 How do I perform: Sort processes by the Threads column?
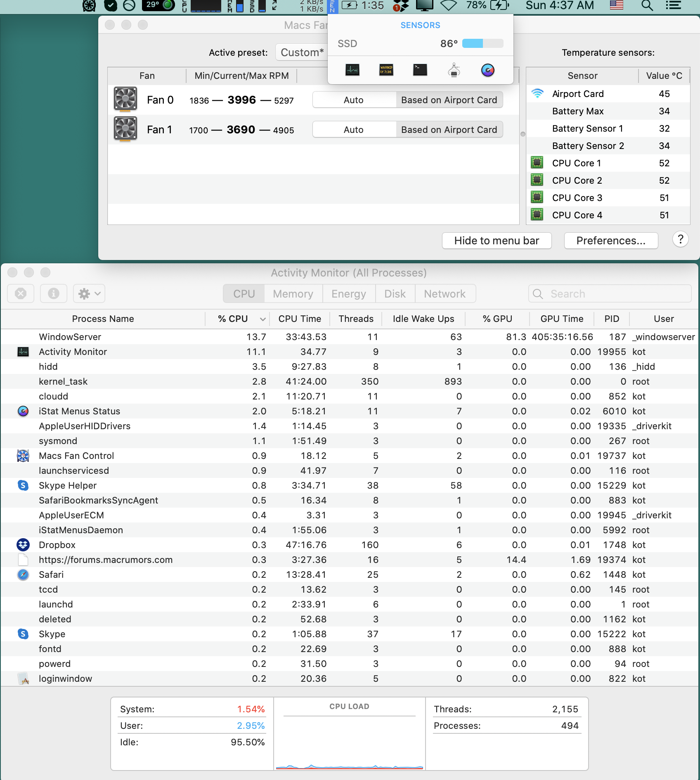(356, 319)
